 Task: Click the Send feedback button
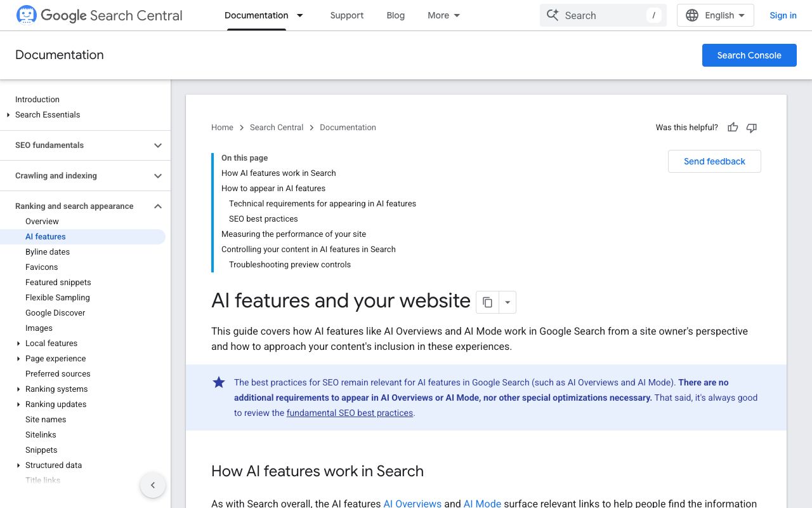point(714,161)
